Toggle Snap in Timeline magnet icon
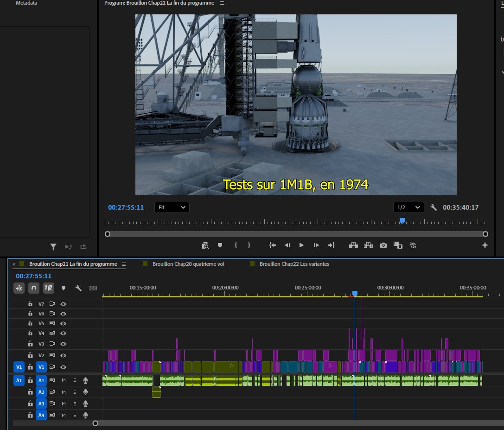The image size is (504, 430). coord(33,288)
